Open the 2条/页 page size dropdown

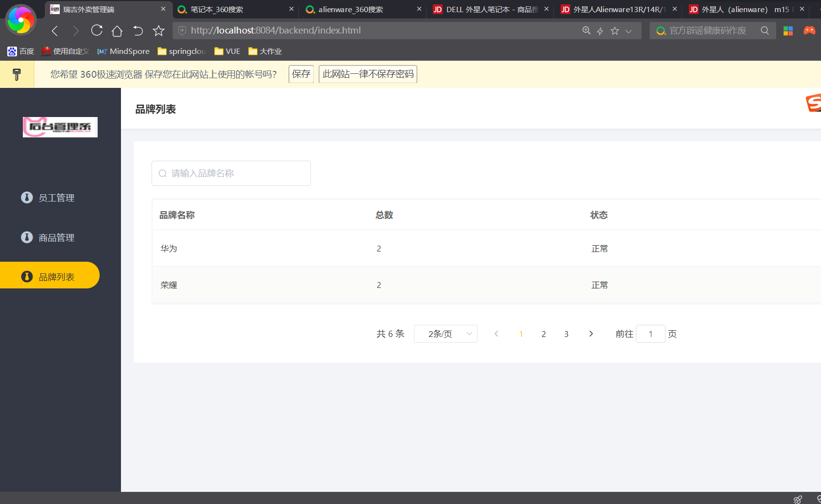(x=445, y=334)
